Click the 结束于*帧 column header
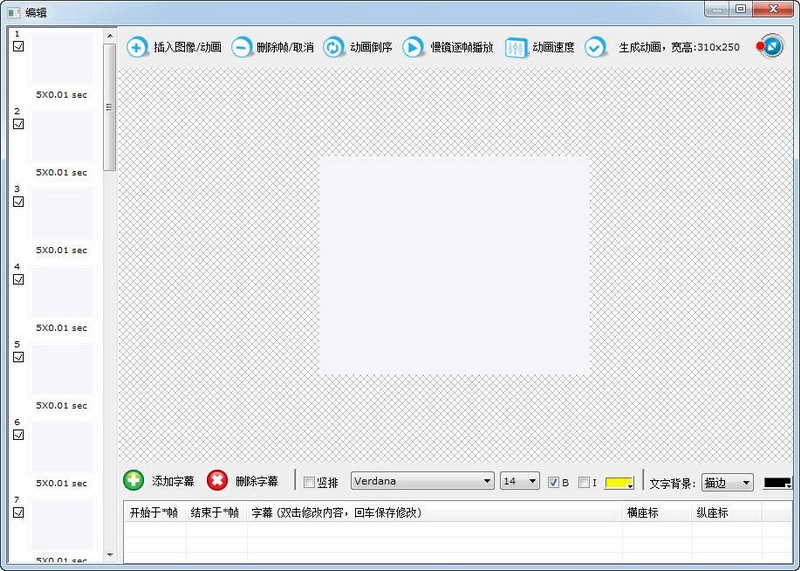 click(x=216, y=513)
